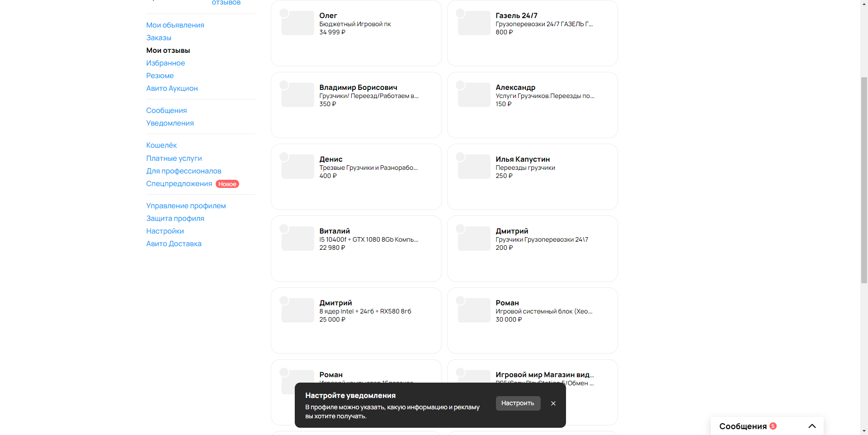Open the Сообщения chat widget title
Image resolution: width=868 pixels, height=435 pixels.
[743, 426]
